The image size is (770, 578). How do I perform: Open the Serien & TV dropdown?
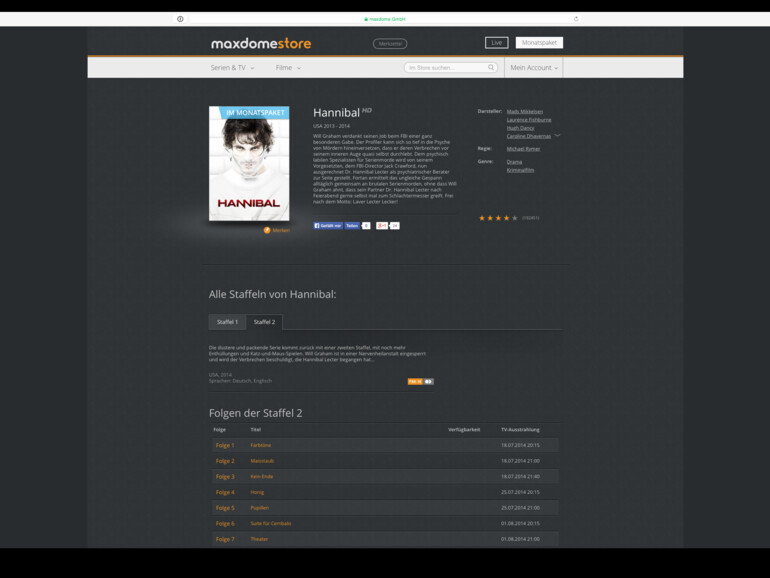pos(232,68)
